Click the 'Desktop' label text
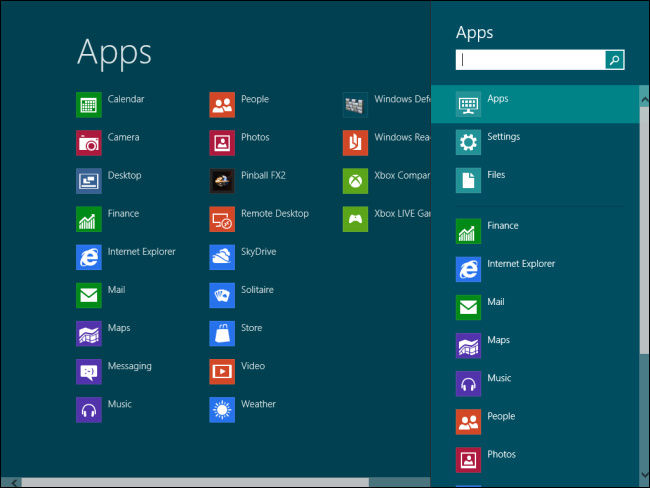This screenshot has width=650, height=488. 124,175
